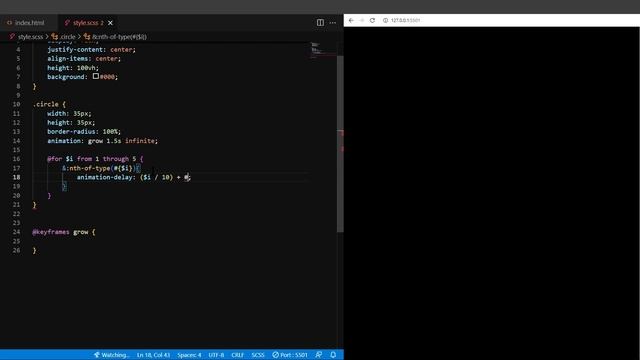
Task: Click style.scss in the breadcrumb
Action: point(30,37)
